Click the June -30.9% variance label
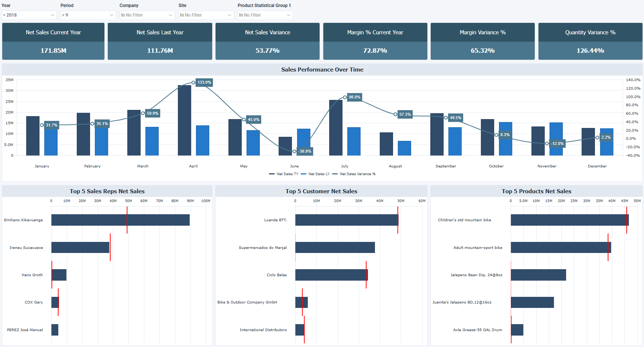 pos(305,152)
